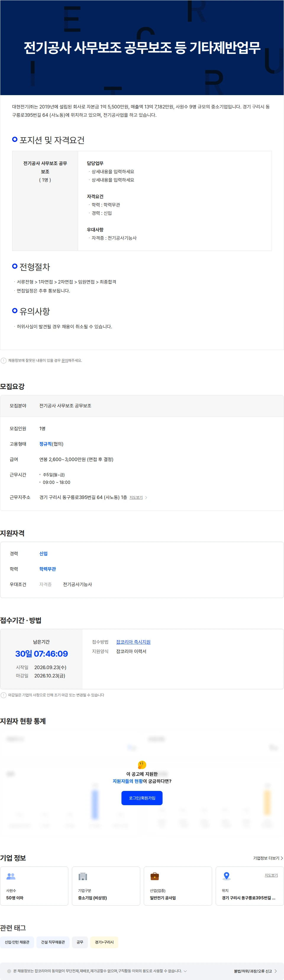Viewport: 284px width, 980px height.
Task: Click the gray circle icon in footer notice
Action: tap(9, 971)
